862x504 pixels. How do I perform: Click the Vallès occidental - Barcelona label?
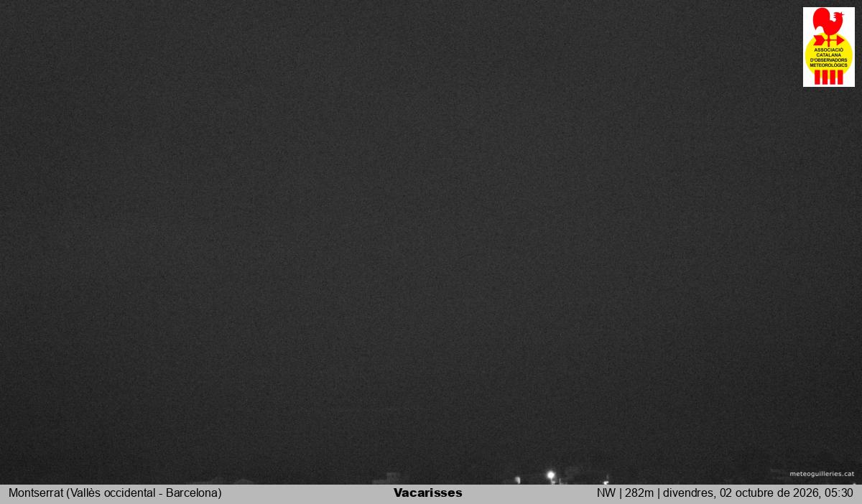coord(144,493)
